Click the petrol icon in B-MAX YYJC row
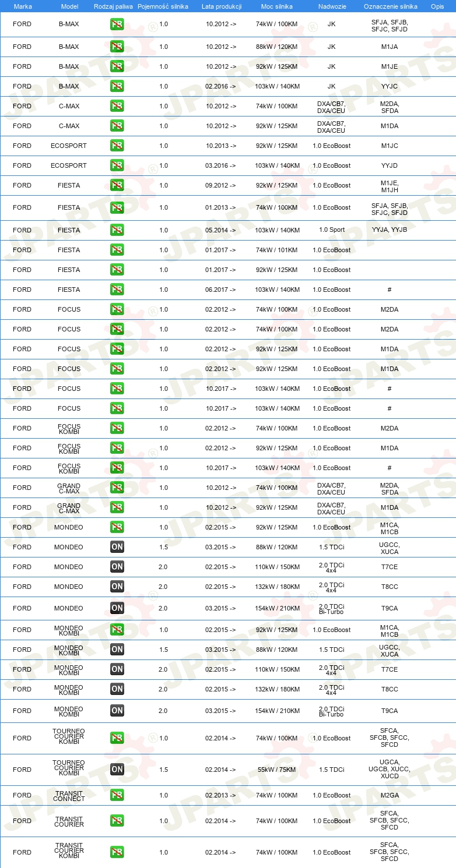The width and height of the screenshot is (456, 868). click(117, 86)
